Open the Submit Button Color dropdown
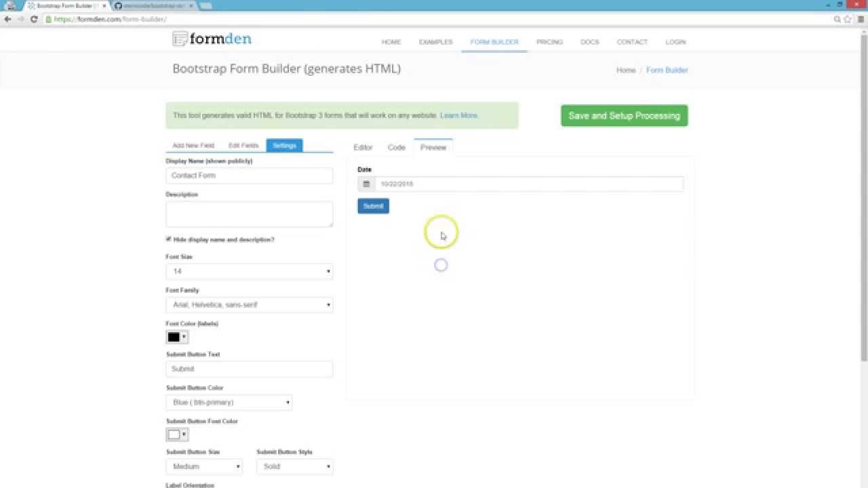The image size is (868, 488). pos(229,402)
